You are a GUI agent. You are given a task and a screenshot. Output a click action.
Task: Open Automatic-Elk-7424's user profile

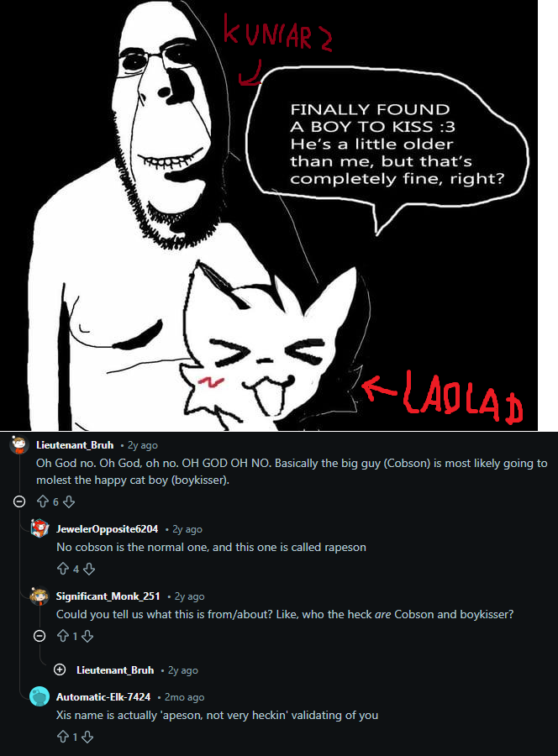(103, 696)
